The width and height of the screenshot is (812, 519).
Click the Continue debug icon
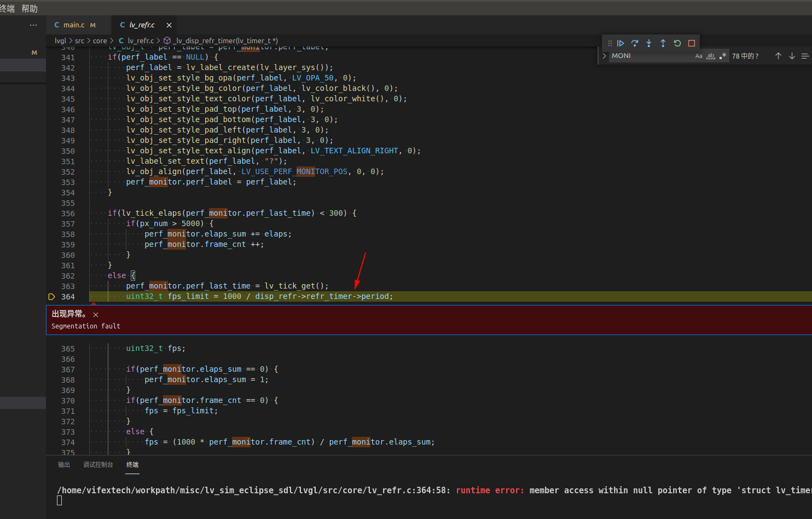click(x=620, y=43)
